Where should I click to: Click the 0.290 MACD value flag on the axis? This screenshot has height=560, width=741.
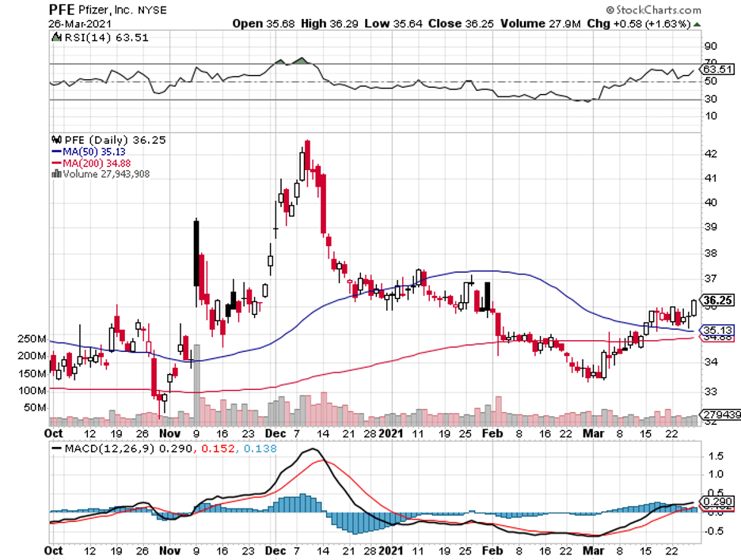718,501
